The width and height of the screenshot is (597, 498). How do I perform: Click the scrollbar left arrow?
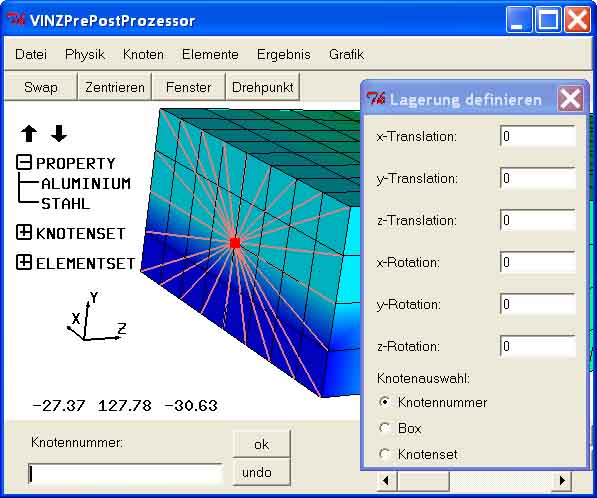click(x=386, y=480)
